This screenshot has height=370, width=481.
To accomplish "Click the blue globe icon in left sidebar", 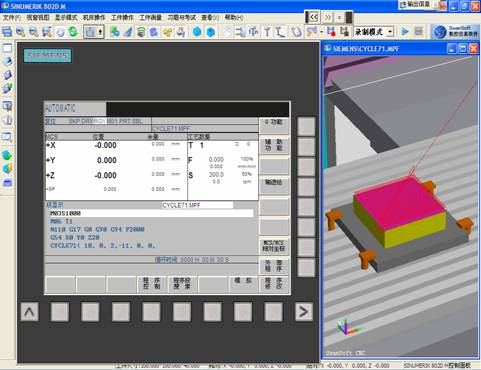I will pos(7,155).
